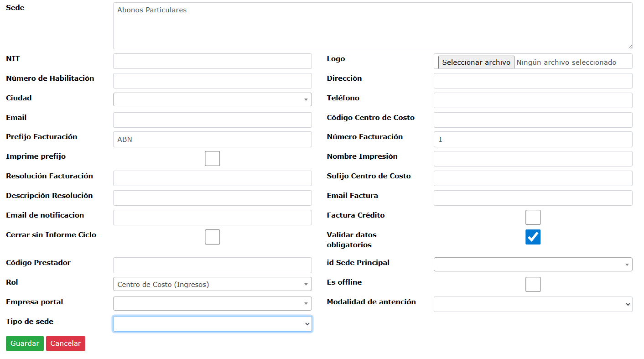Focus the NIT input field
The width and height of the screenshot is (644, 359).
[x=213, y=61]
